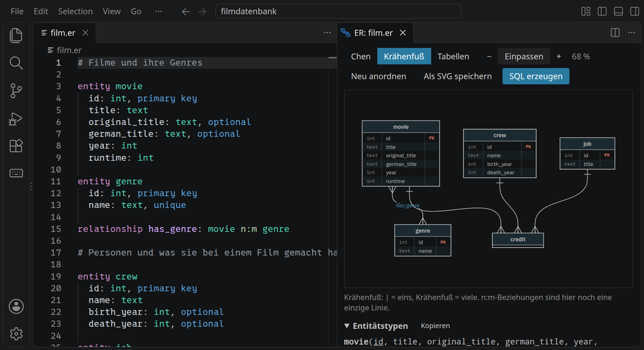Click line number 15 in gutter
This screenshot has height=350, width=644.
(x=56, y=229)
